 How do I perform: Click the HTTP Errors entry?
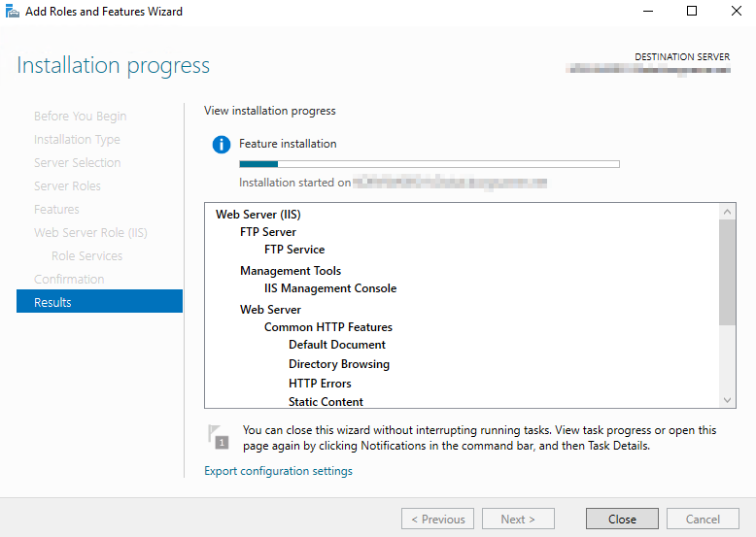(x=320, y=384)
